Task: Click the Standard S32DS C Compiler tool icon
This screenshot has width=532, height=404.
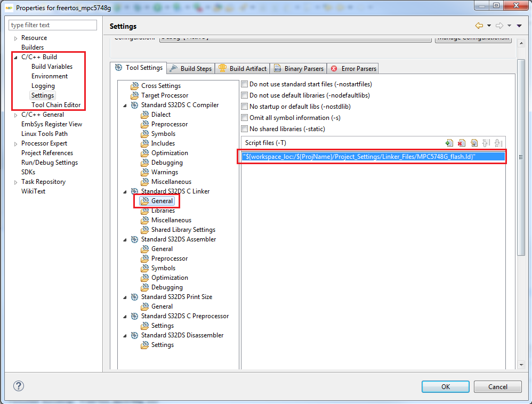Action: [x=135, y=105]
